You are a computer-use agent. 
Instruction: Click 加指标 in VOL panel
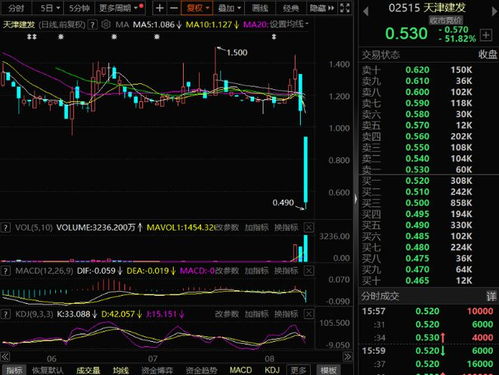pos(256,228)
